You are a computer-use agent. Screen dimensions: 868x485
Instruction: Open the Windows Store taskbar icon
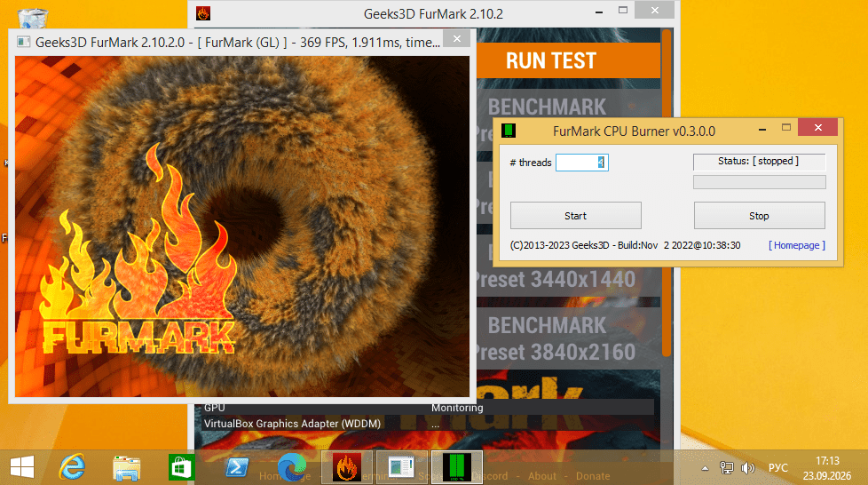182,467
